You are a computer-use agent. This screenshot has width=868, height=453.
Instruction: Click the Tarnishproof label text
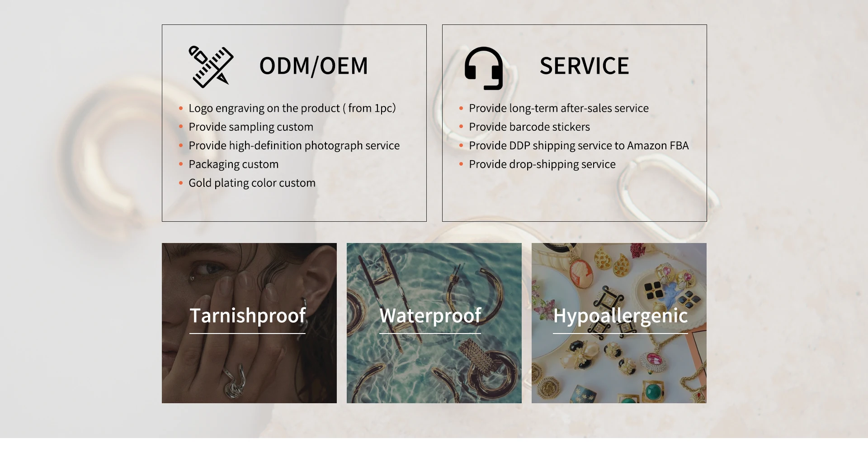[x=248, y=315]
